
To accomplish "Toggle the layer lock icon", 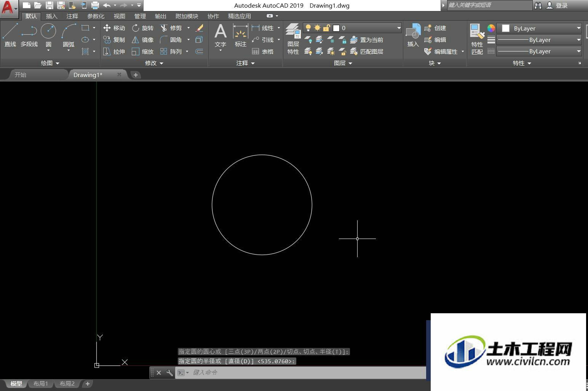I will [326, 28].
